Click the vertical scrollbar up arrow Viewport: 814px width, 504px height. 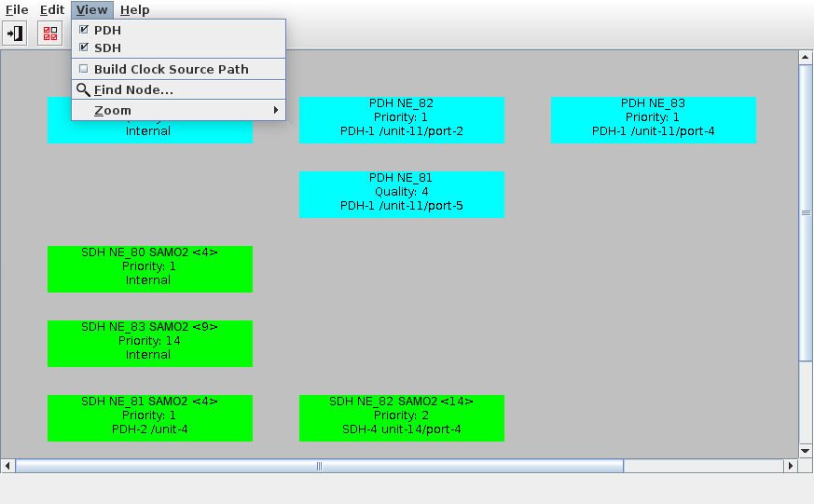click(806, 58)
